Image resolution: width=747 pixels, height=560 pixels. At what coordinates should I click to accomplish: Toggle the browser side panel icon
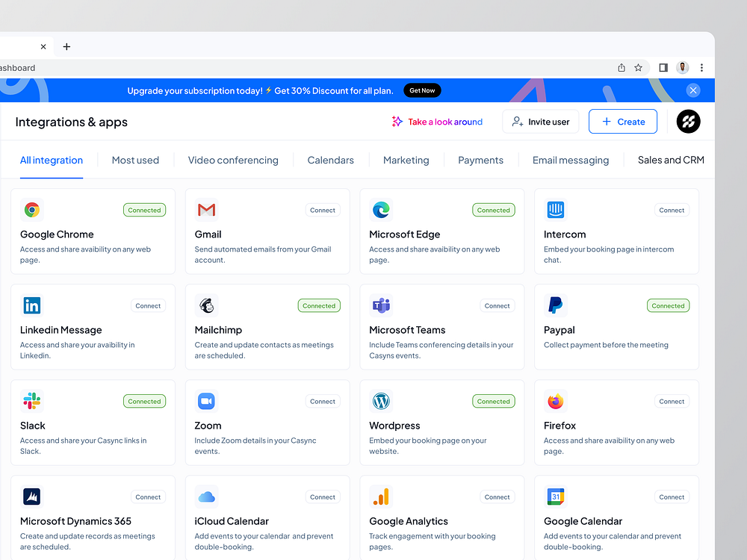point(663,68)
